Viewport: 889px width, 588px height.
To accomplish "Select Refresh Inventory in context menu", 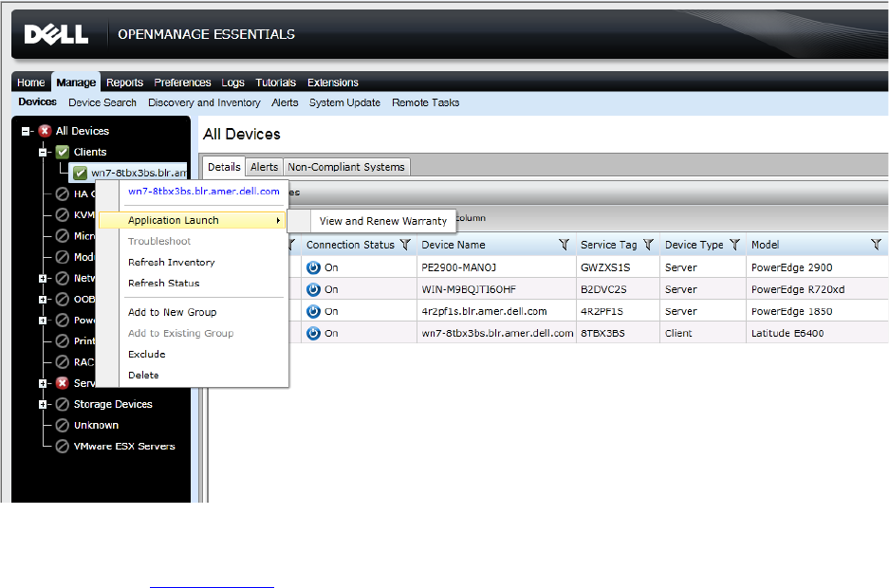I will coord(171,263).
